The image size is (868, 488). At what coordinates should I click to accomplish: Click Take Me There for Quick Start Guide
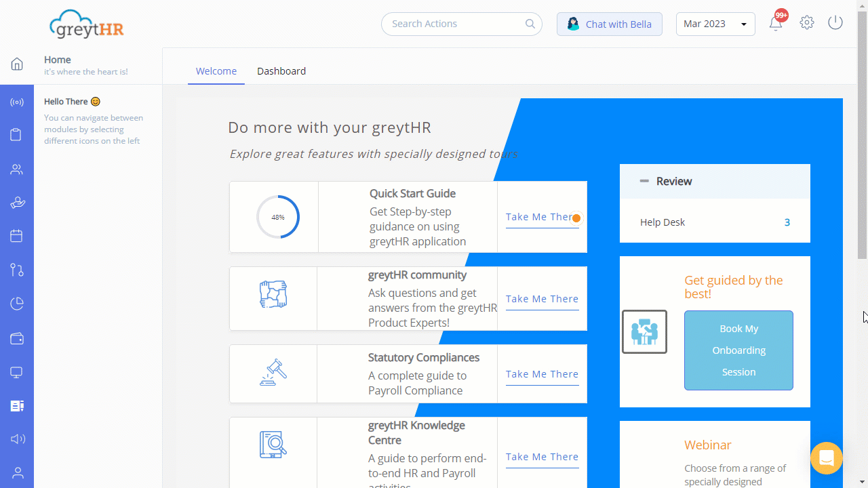[542, 217]
